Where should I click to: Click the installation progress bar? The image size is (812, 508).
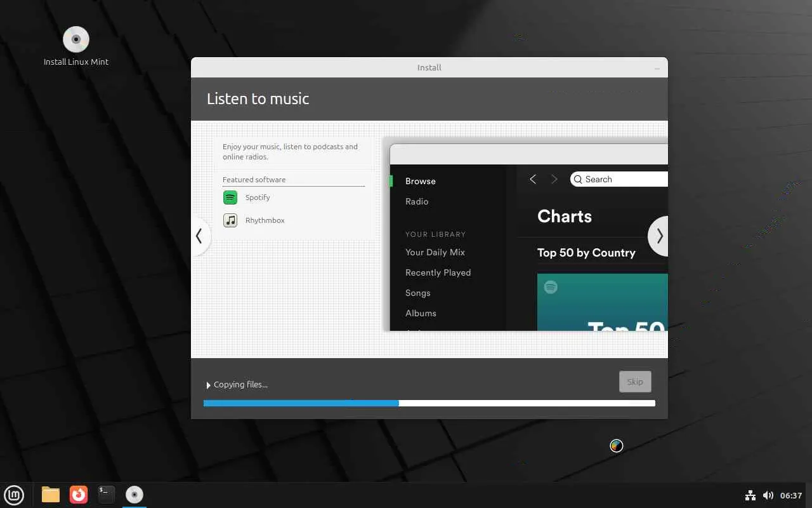tap(429, 403)
